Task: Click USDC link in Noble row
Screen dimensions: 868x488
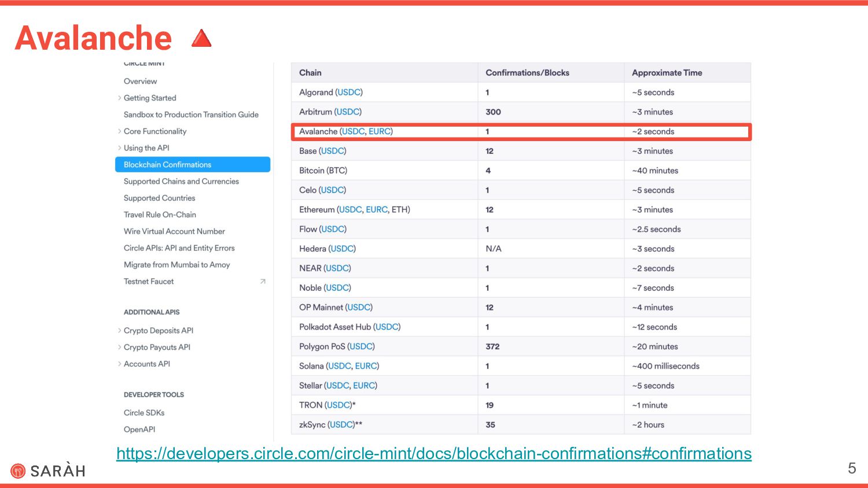Action: (337, 288)
